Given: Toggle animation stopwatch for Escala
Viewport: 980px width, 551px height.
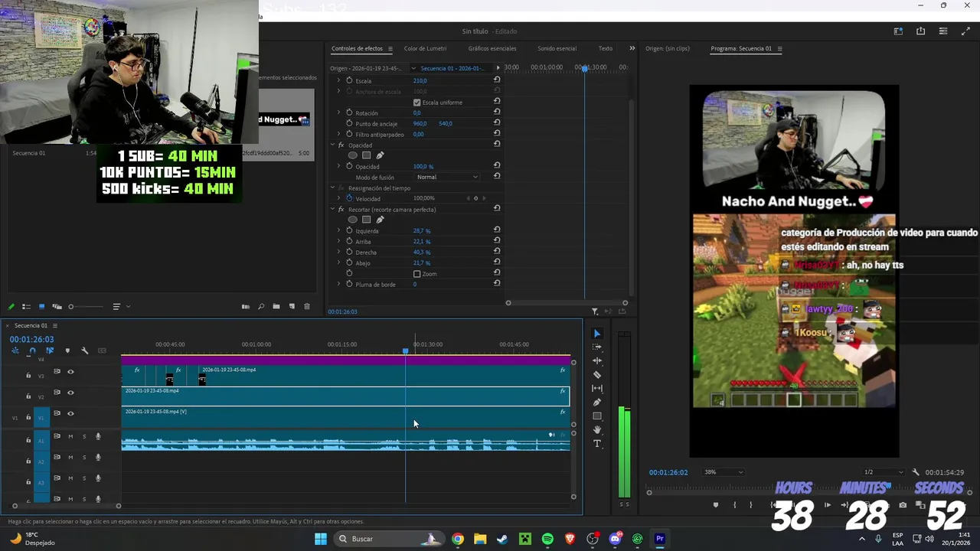Looking at the screenshot, I should point(349,80).
